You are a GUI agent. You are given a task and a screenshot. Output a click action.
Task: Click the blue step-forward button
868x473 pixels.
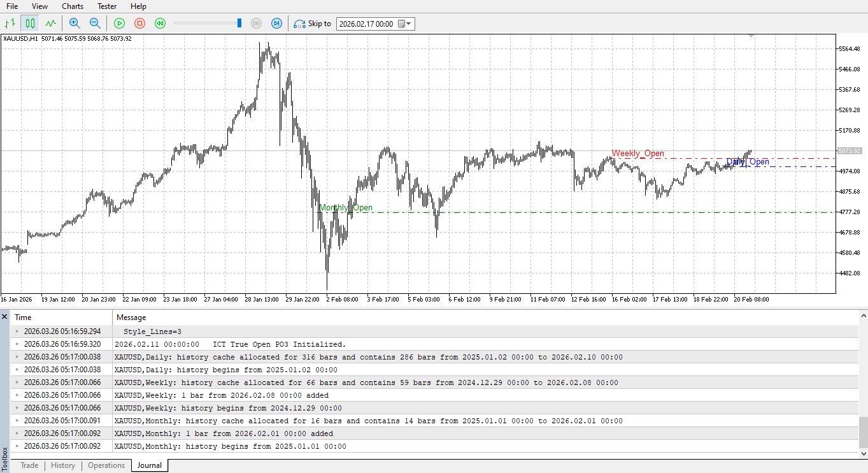point(276,24)
